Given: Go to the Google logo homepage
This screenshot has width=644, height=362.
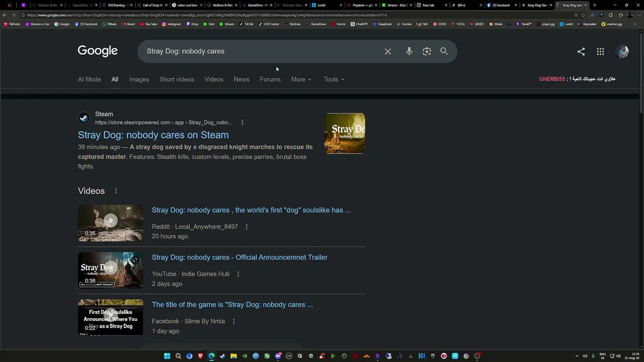Looking at the screenshot, I should [x=98, y=51].
